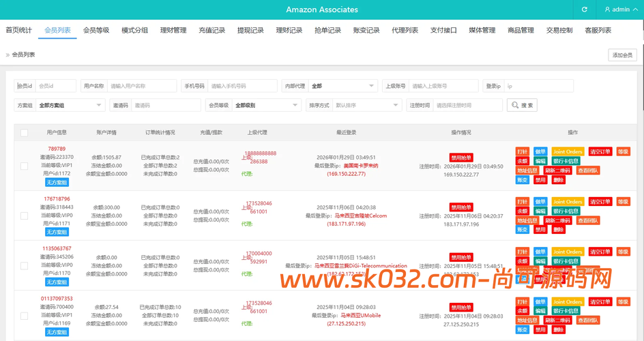The height and width of the screenshot is (341, 644).
Task: Expand the 内部代理 dropdown
Action: pos(342,86)
